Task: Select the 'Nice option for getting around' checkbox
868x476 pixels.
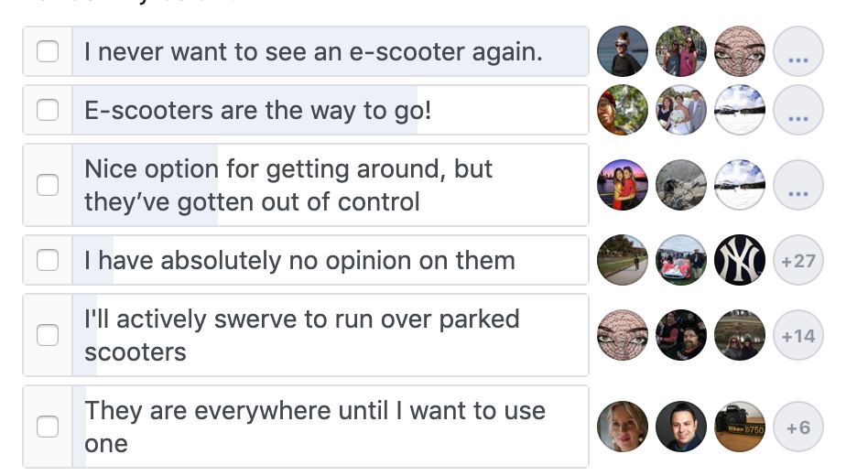Action: [x=48, y=184]
